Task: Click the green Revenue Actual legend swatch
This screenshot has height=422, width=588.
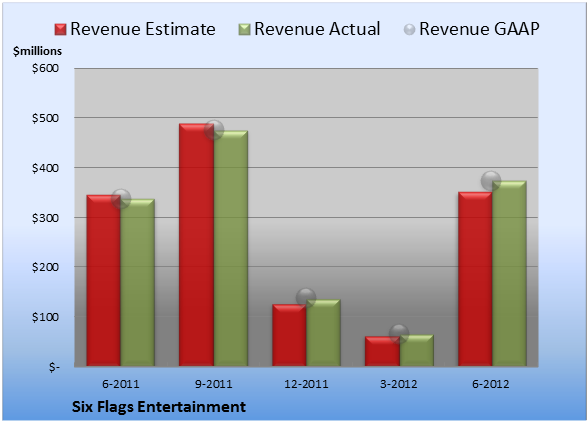Action: coord(244,29)
